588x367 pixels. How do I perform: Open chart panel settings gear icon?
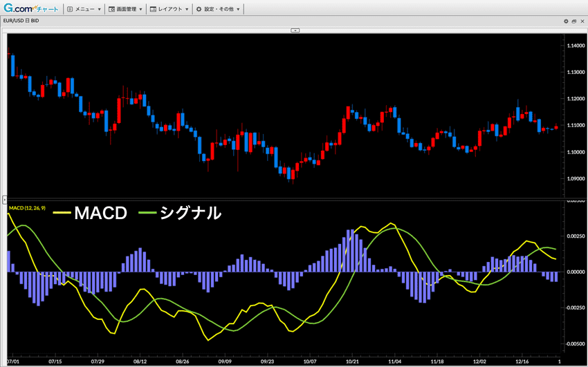(565, 21)
